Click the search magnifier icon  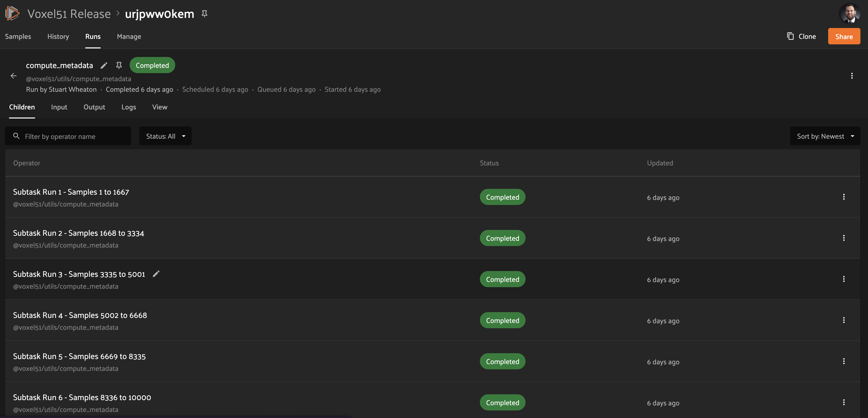16,136
